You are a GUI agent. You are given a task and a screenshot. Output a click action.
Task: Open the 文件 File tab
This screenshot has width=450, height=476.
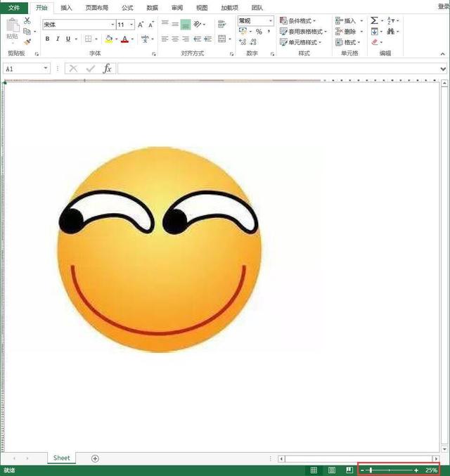pyautogui.click(x=14, y=7)
